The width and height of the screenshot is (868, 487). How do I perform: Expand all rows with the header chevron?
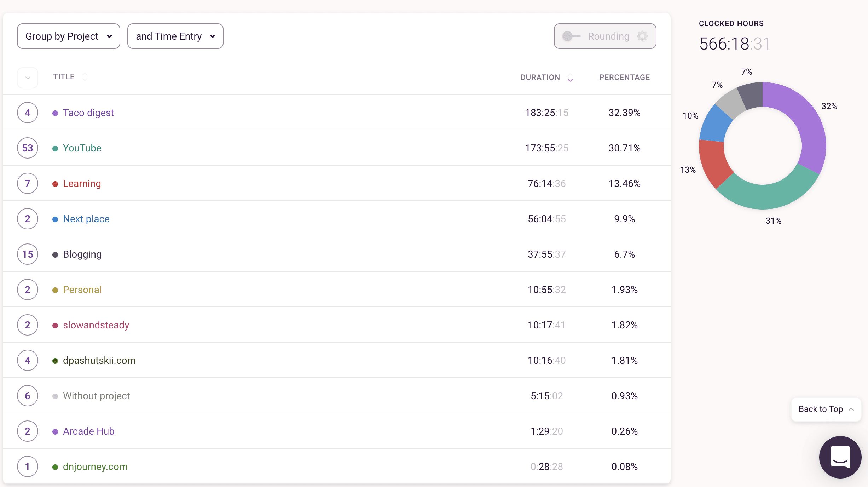pos(27,78)
